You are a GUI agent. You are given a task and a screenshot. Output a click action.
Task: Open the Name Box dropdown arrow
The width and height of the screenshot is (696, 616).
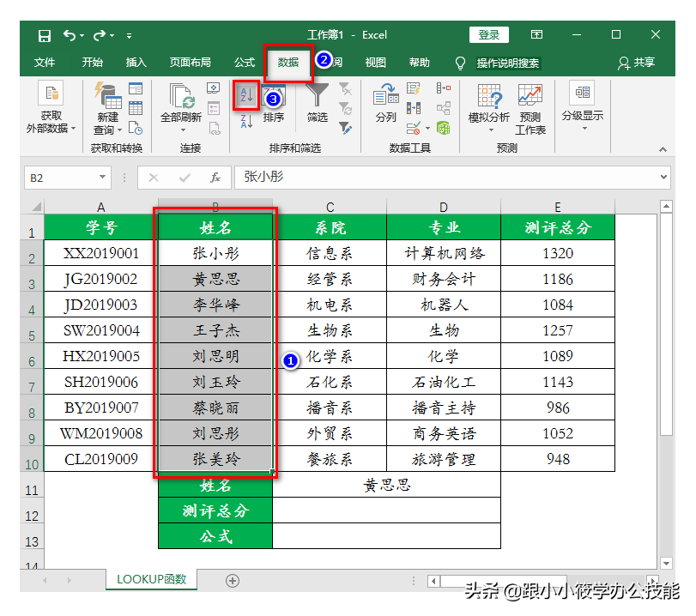pyautogui.click(x=102, y=177)
